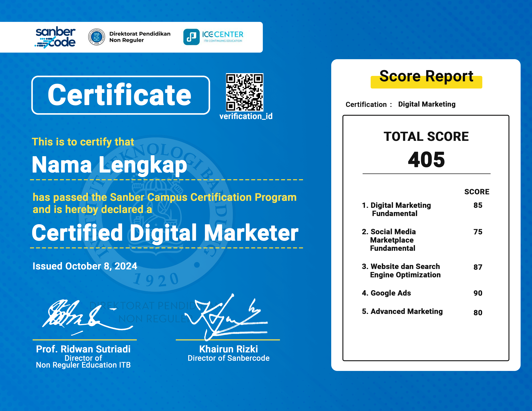This screenshot has width=532, height=411.
Task: Click the 'verification_id' label
Action: tap(246, 117)
